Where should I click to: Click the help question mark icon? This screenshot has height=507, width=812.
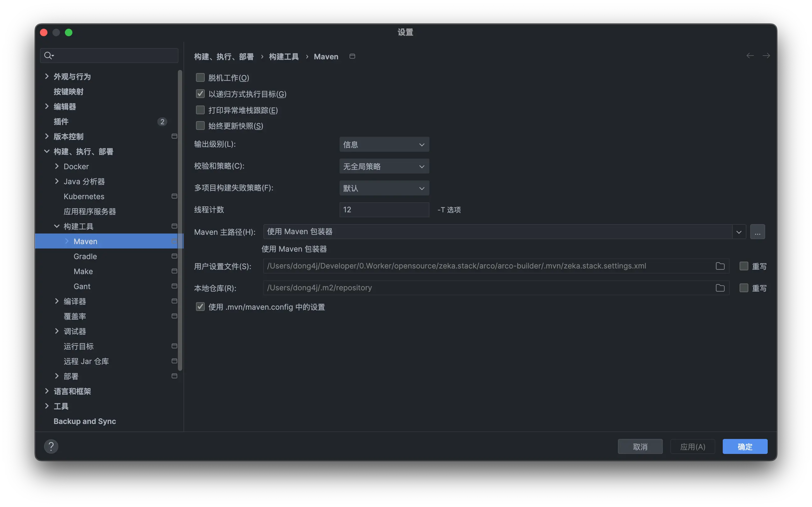click(x=51, y=446)
